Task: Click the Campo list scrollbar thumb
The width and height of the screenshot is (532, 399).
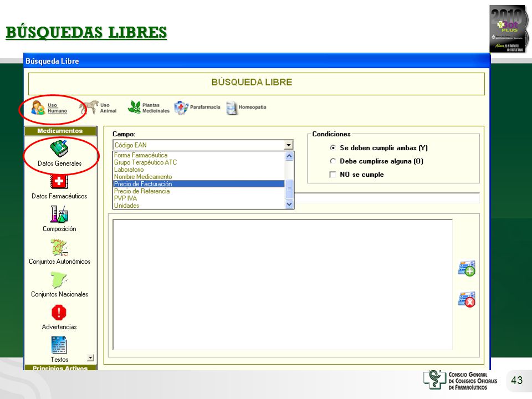Action: [x=289, y=189]
